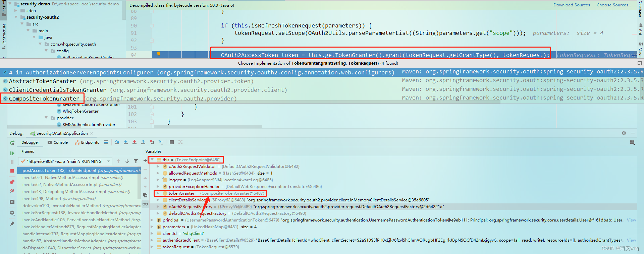This screenshot has height=254, width=644.
Task: Expand tokenGranter field node
Action: click(x=158, y=193)
